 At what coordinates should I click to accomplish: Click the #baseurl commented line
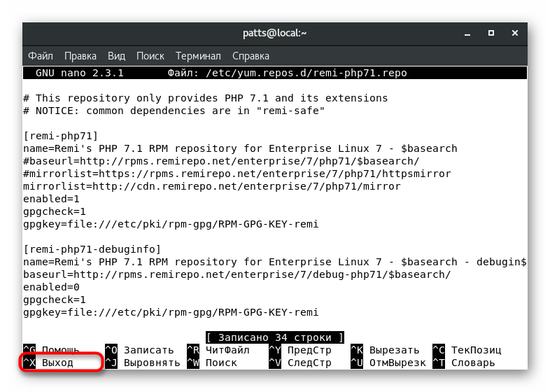221,161
